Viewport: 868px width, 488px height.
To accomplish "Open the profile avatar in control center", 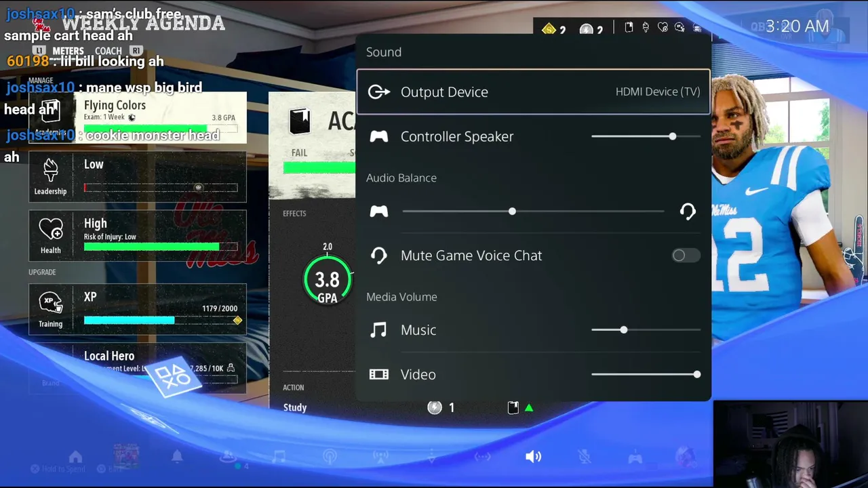I will pyautogui.click(x=686, y=457).
